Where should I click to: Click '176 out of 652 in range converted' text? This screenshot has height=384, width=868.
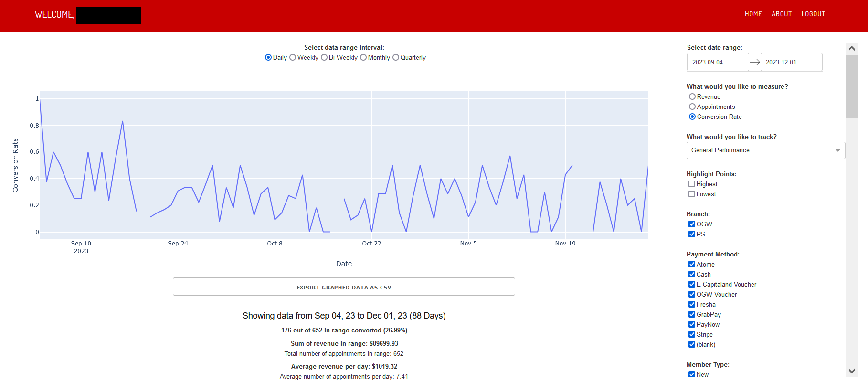coord(344,330)
